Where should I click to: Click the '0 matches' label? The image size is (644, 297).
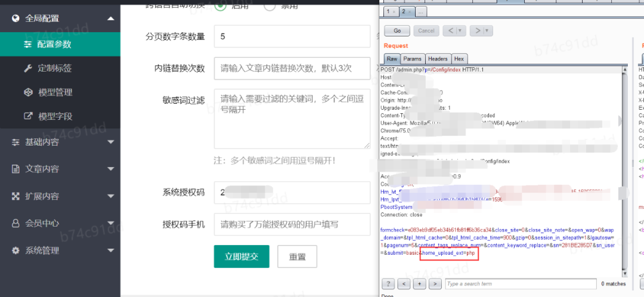click(614, 284)
